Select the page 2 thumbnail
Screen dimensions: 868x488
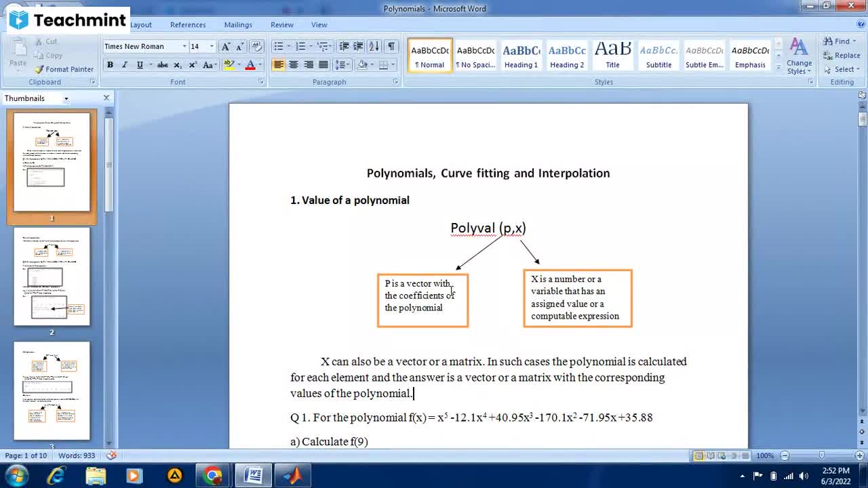pos(52,277)
